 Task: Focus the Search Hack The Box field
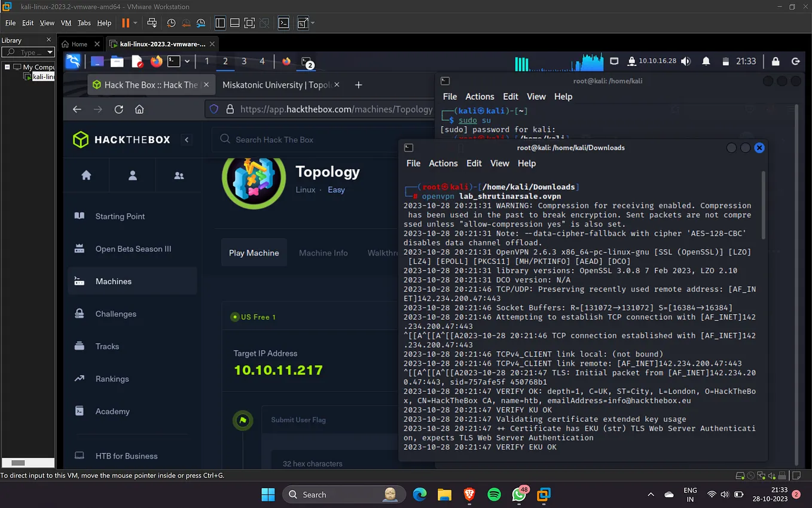point(323,139)
